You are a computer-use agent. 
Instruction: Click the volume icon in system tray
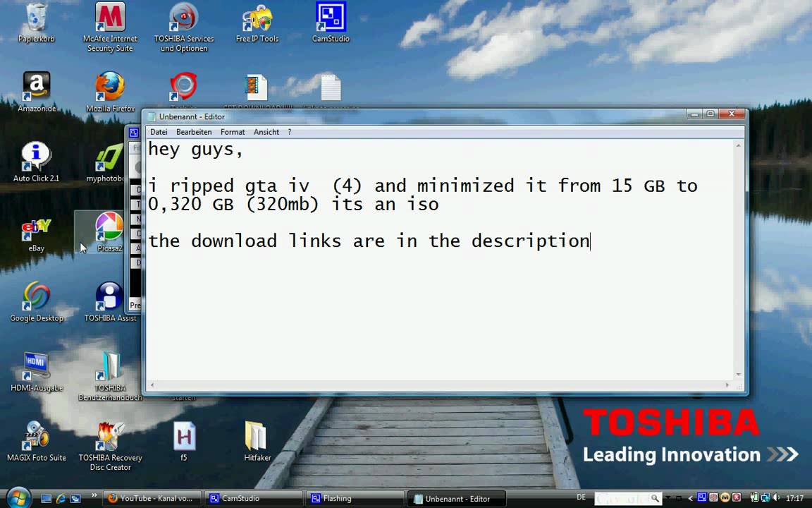776,499
